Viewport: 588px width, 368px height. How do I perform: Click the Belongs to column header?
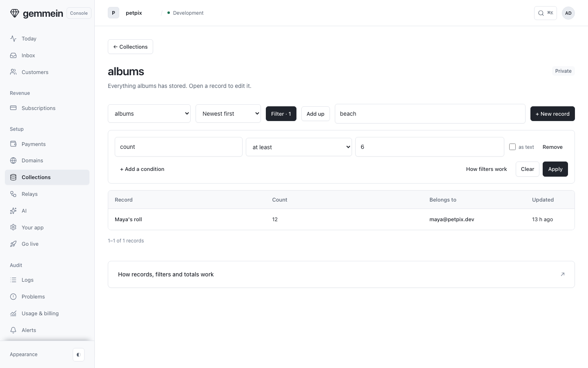point(443,200)
